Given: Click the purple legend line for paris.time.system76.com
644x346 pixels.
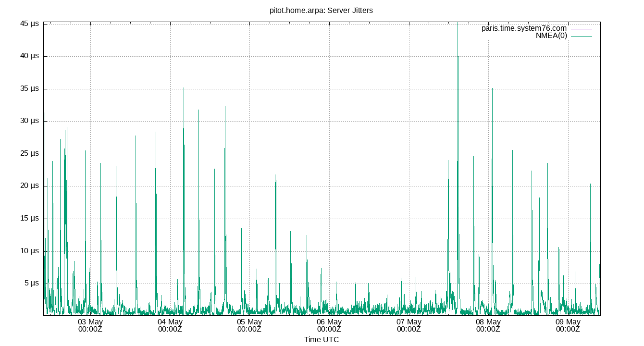Looking at the screenshot, I should (582, 29).
